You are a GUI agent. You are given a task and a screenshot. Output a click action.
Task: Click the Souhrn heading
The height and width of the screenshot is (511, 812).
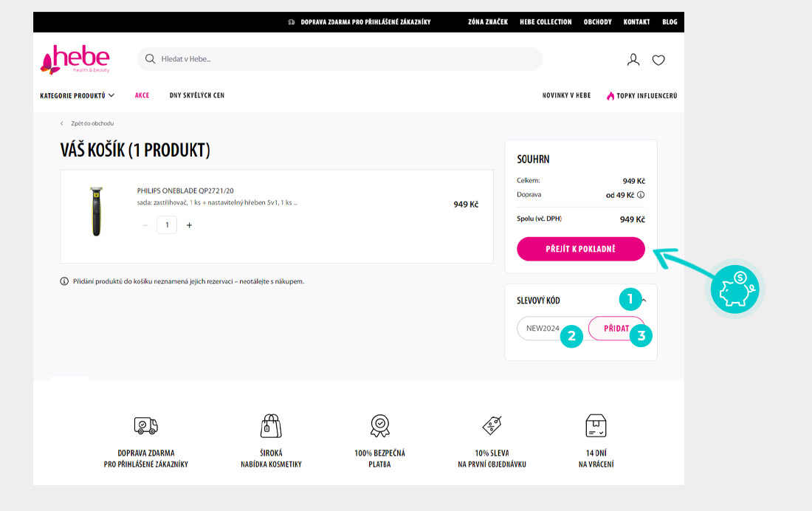coord(533,160)
